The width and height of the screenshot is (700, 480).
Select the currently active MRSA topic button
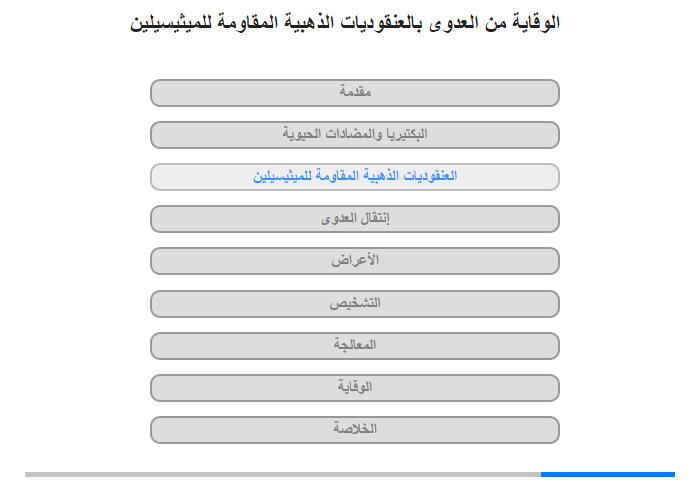click(x=354, y=177)
